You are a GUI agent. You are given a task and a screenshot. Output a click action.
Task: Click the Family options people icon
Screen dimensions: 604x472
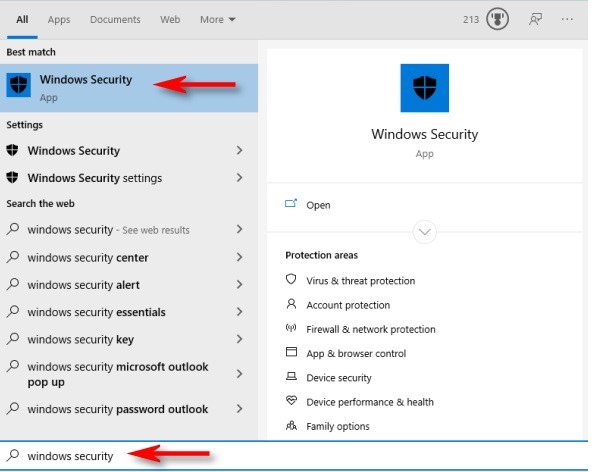[x=291, y=425]
